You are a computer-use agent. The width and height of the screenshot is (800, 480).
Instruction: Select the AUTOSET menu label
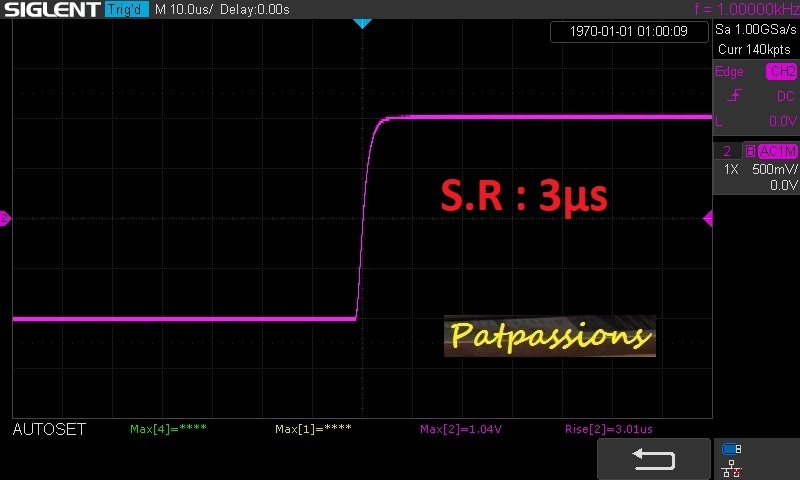(x=49, y=429)
